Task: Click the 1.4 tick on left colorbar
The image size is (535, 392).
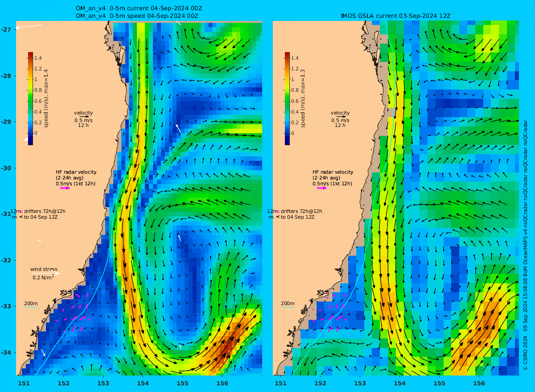Action: pyautogui.click(x=38, y=58)
